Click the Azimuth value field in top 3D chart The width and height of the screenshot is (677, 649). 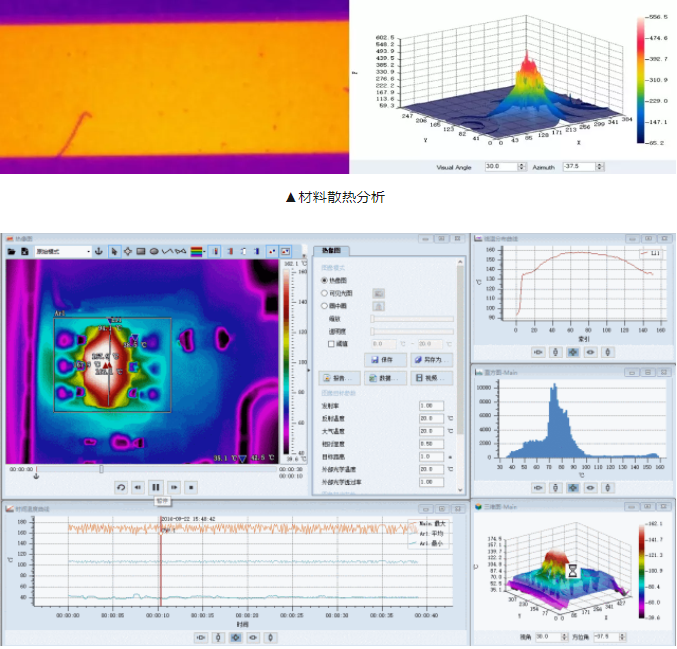pyautogui.click(x=578, y=166)
